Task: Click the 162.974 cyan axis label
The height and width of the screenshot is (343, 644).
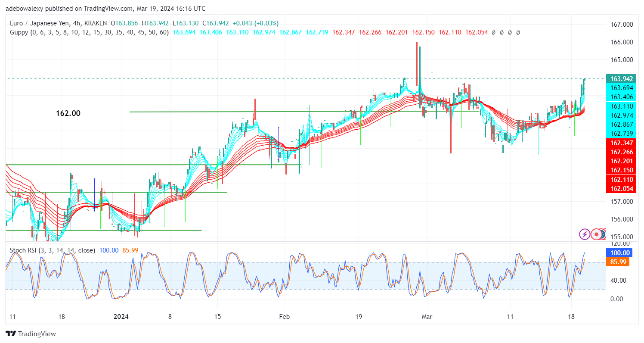Action: coord(621,115)
